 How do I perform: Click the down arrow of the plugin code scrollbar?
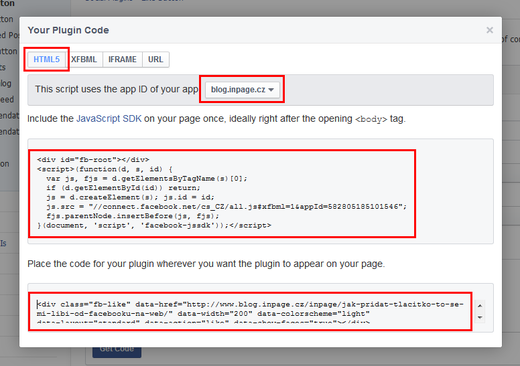(480, 317)
